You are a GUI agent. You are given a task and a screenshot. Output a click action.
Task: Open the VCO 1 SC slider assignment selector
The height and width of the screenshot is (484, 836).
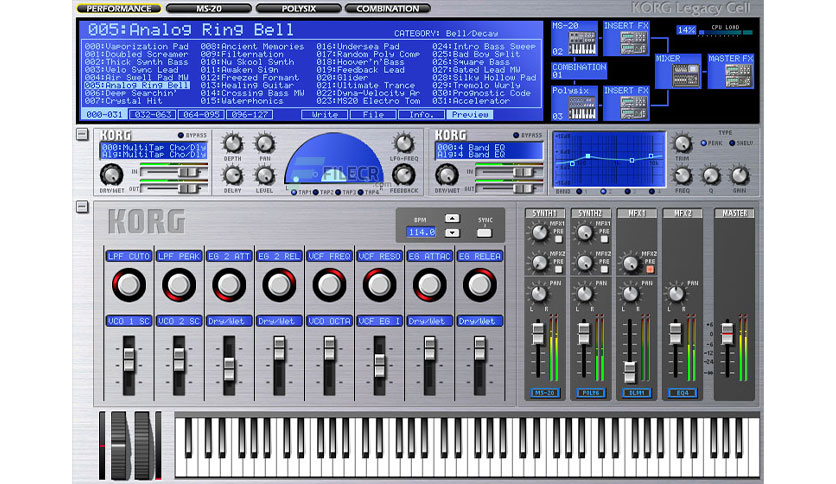(x=128, y=321)
